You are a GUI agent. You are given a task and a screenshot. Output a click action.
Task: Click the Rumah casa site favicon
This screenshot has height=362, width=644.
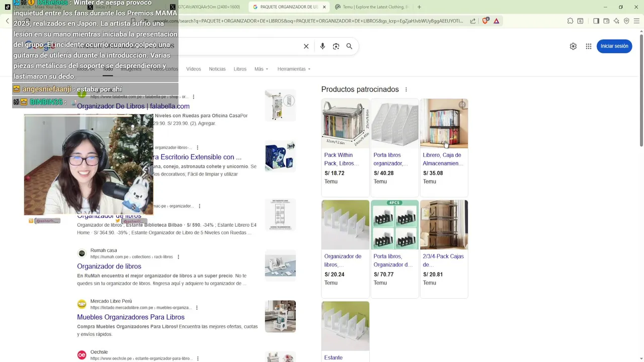pyautogui.click(x=82, y=253)
